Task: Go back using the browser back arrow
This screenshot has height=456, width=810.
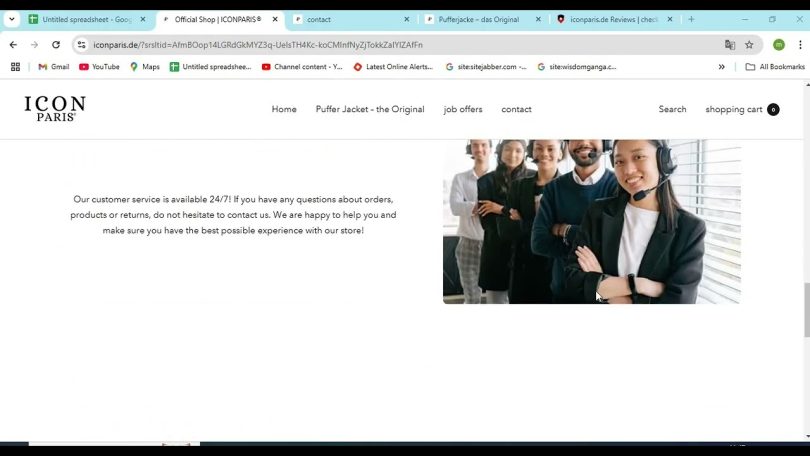Action: 13,45
